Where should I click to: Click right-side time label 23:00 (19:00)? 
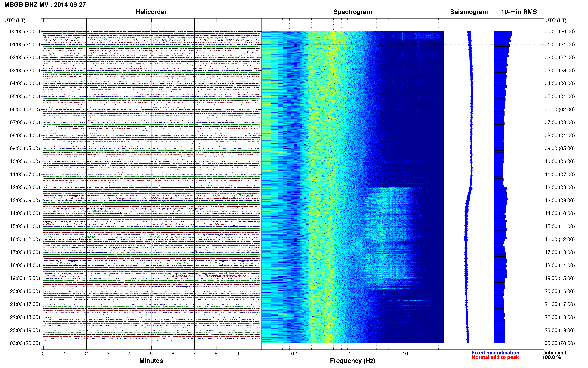coord(560,330)
